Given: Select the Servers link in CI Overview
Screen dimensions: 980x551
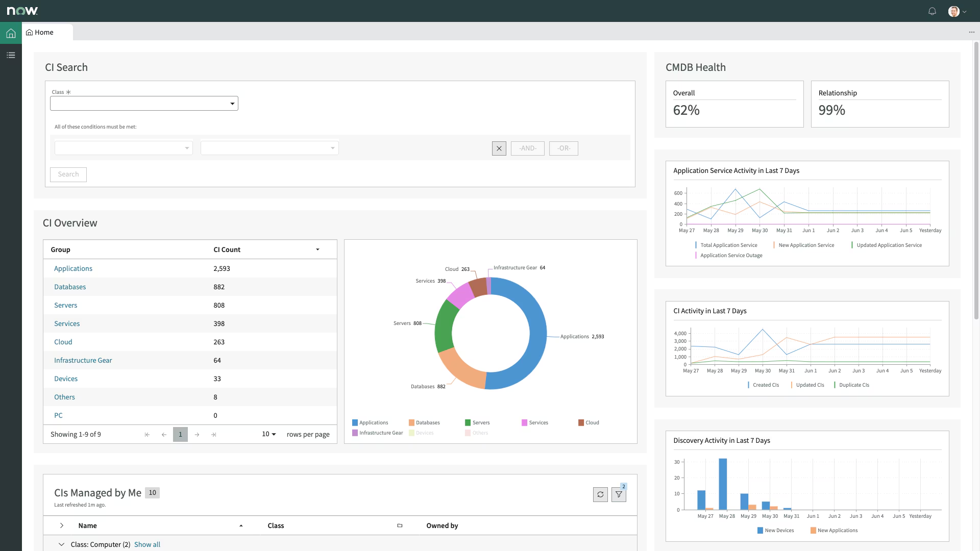Looking at the screenshot, I should (65, 305).
